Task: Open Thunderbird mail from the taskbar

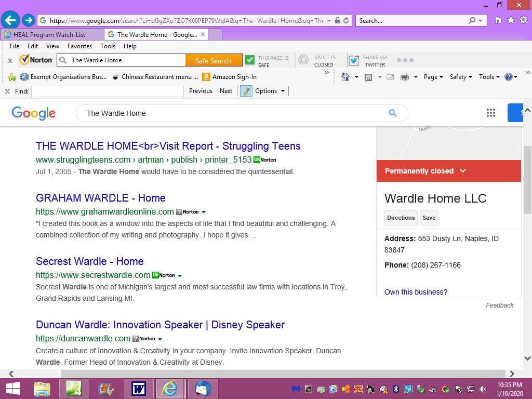Action: tap(203, 389)
